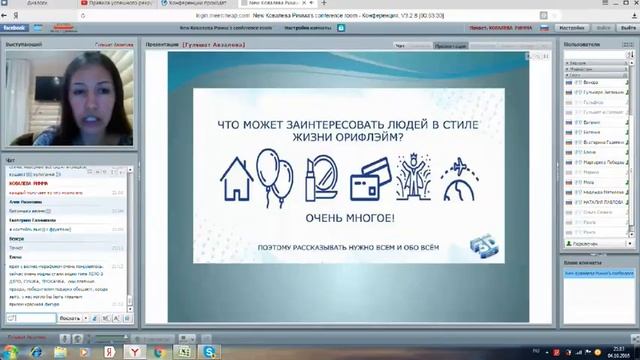Collapse the third user group header
The width and height of the screenshot is (640, 360).
596,76
